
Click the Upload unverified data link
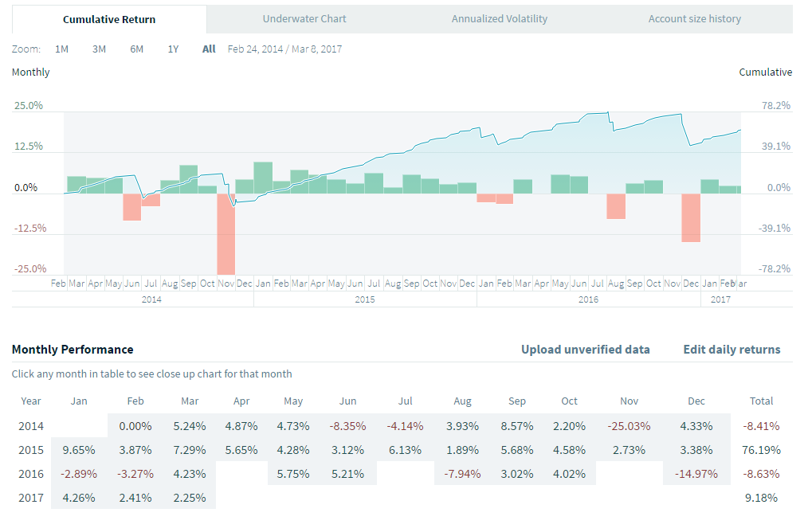point(585,350)
